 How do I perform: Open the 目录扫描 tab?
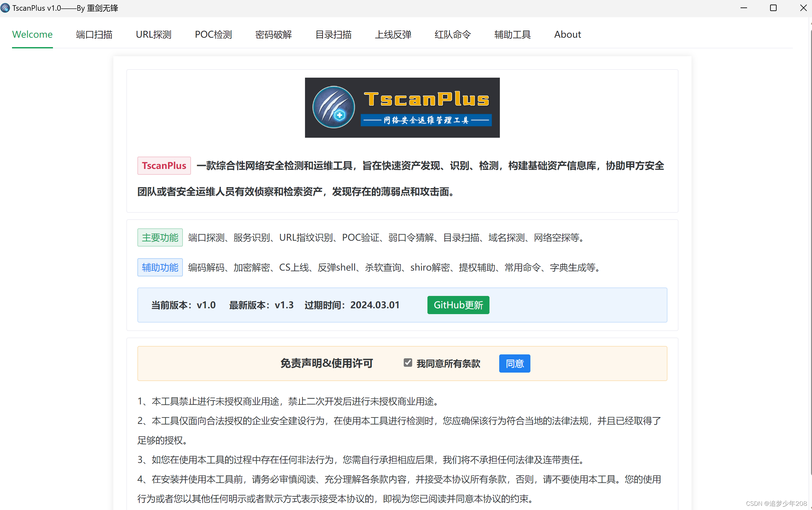333,34
